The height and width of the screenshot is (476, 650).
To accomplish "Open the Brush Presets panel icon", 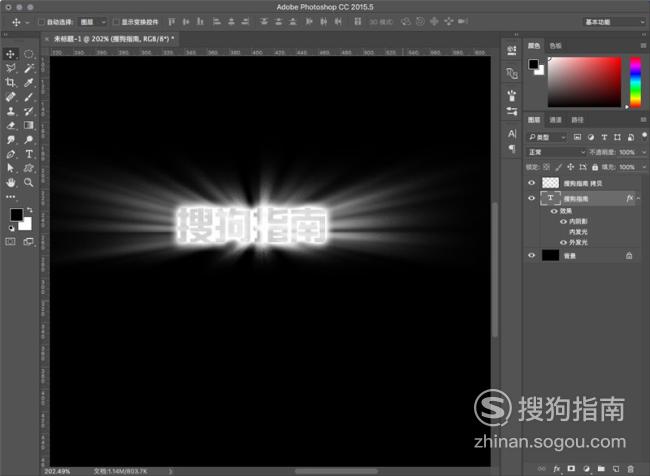I will 512,111.
